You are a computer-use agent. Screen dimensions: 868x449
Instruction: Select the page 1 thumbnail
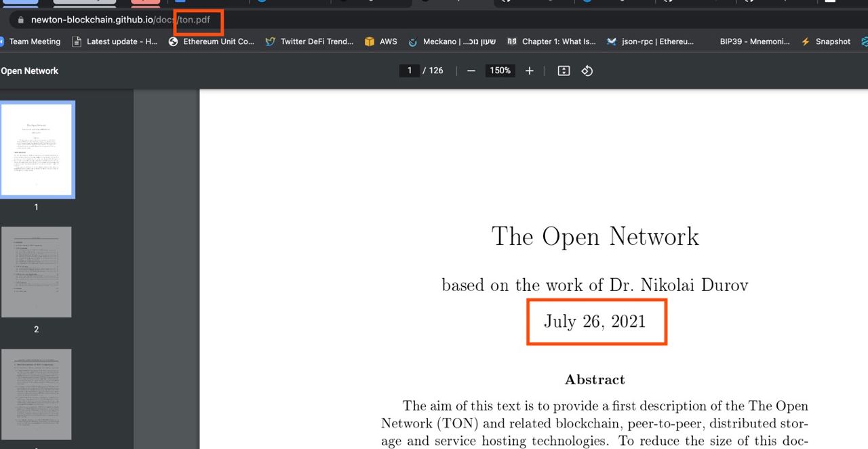pyautogui.click(x=37, y=149)
